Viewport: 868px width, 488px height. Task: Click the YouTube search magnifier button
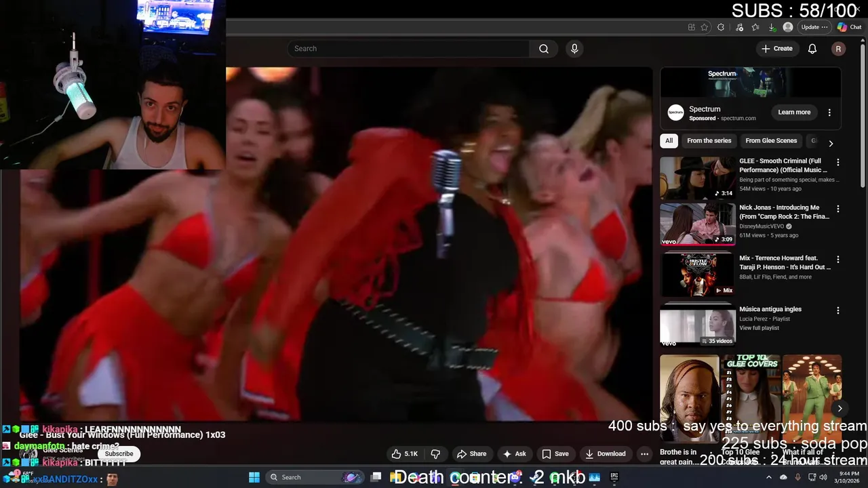pos(544,49)
